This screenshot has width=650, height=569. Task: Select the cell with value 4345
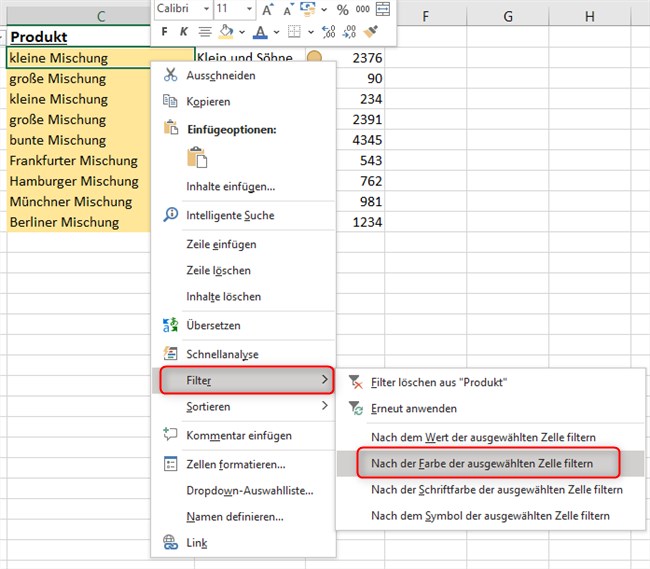(x=360, y=140)
